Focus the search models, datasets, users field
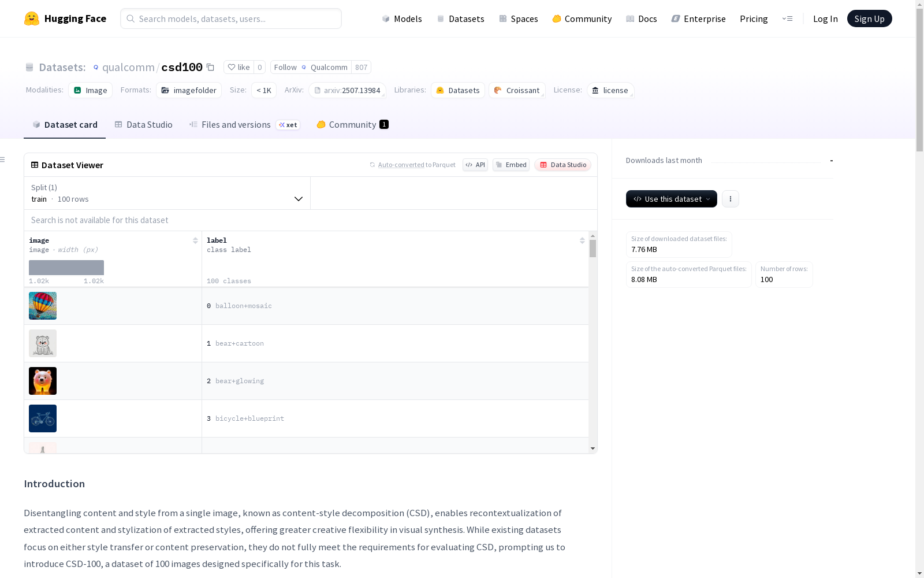 pyautogui.click(x=231, y=18)
